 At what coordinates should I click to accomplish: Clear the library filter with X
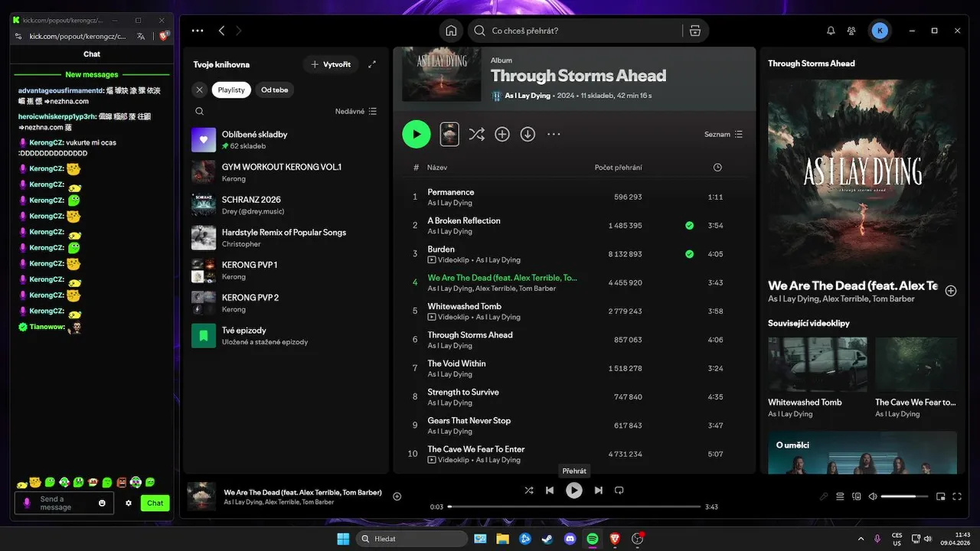199,90
